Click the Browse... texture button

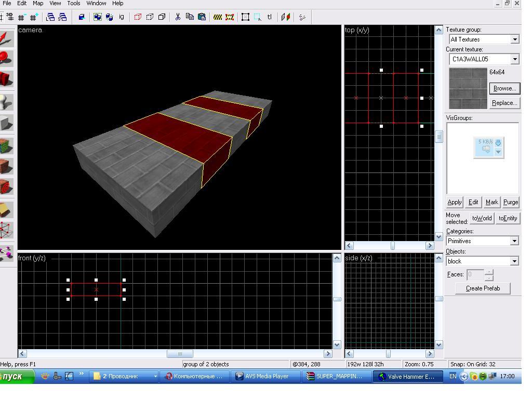pos(504,88)
